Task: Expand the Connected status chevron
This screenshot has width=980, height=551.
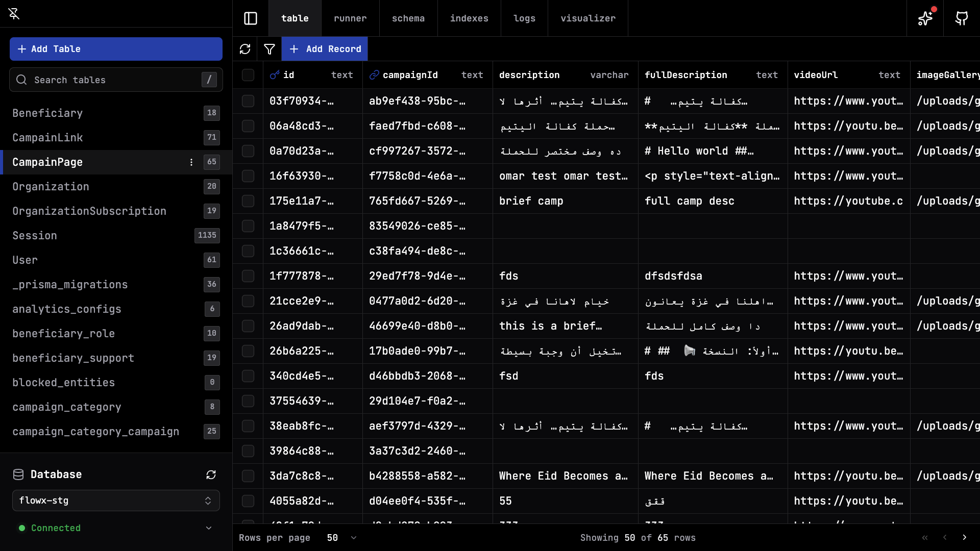Action: click(209, 528)
